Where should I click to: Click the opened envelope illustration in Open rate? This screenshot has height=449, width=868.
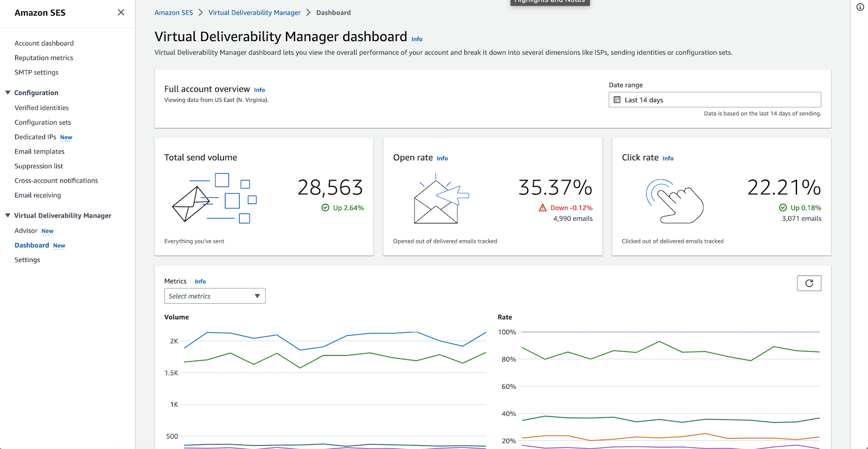point(441,199)
